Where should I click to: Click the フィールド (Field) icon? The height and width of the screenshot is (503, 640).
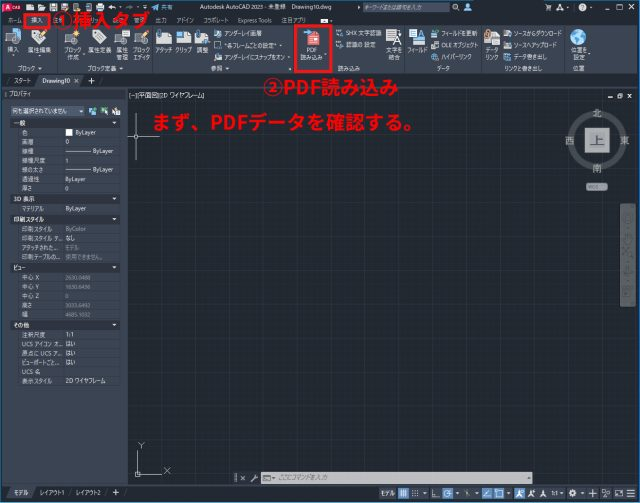pyautogui.click(x=417, y=40)
